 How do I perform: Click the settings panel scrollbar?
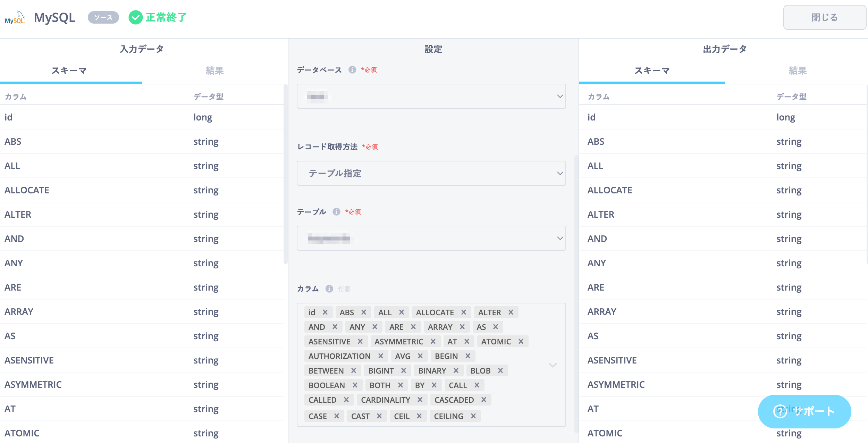point(576,293)
